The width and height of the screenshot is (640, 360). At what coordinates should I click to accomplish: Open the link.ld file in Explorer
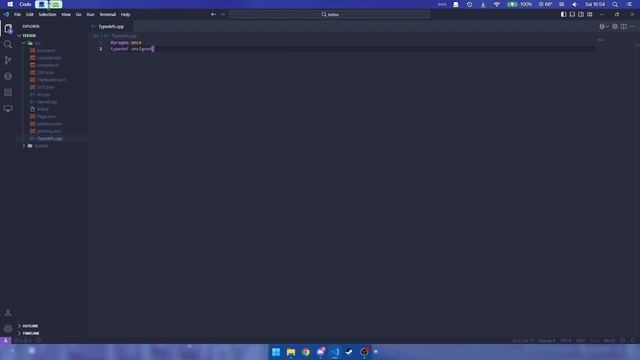click(42, 109)
